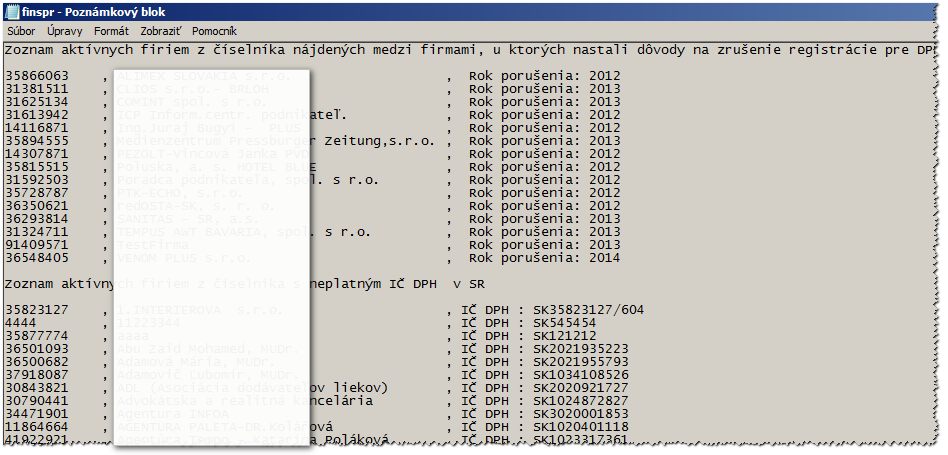The width and height of the screenshot is (948, 455).
Task: Click the number 31592503
Action: pos(37,180)
